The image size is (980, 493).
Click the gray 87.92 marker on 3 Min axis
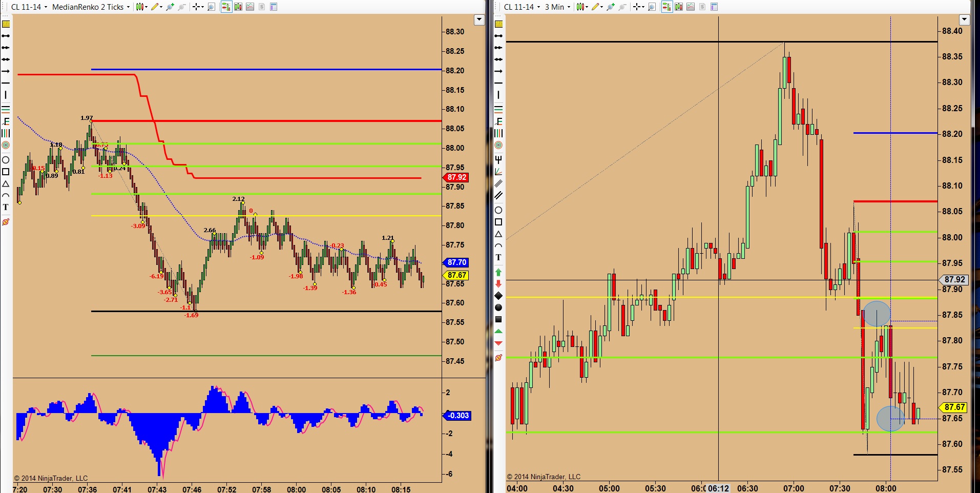point(953,280)
